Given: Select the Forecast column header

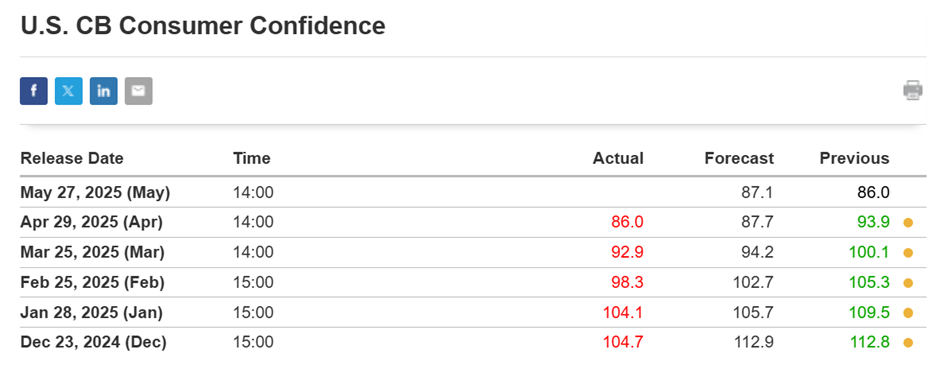Looking at the screenshot, I should (739, 158).
